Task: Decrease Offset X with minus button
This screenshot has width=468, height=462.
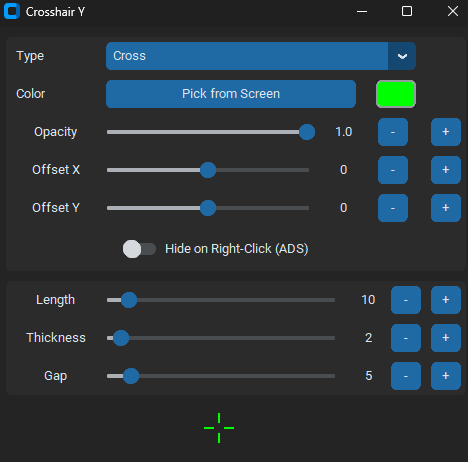Action: pyautogui.click(x=393, y=170)
